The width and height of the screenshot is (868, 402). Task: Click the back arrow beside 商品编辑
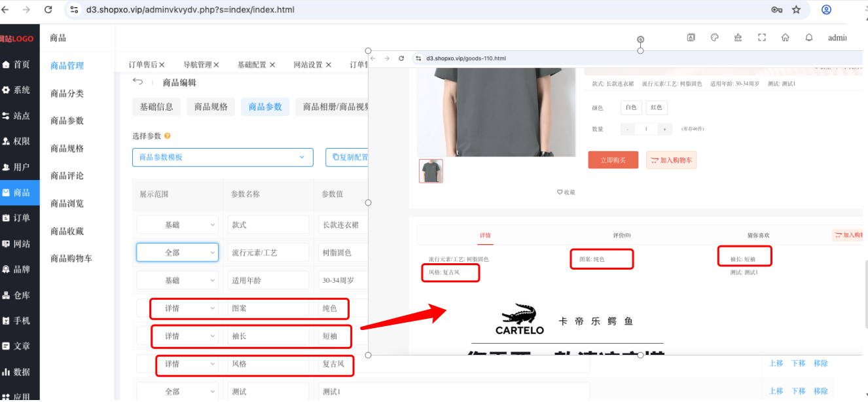coord(137,82)
